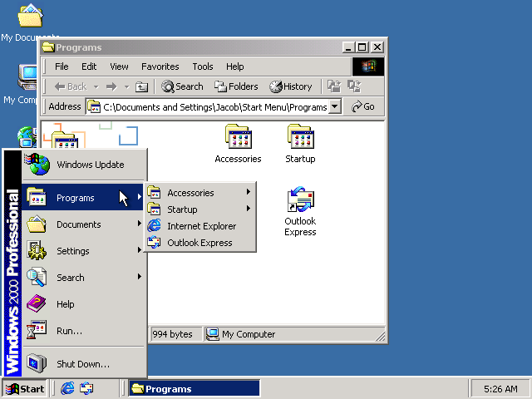The width and height of the screenshot is (532, 399).
Task: Click the Help book icon in Start menu
Action: (x=37, y=303)
